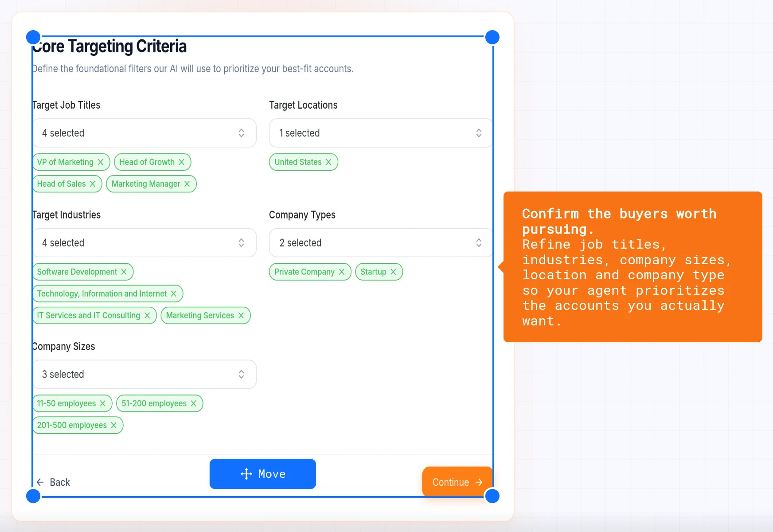This screenshot has height=532, width=773.
Task: Click the Target Job Titles label
Action: tap(66, 105)
